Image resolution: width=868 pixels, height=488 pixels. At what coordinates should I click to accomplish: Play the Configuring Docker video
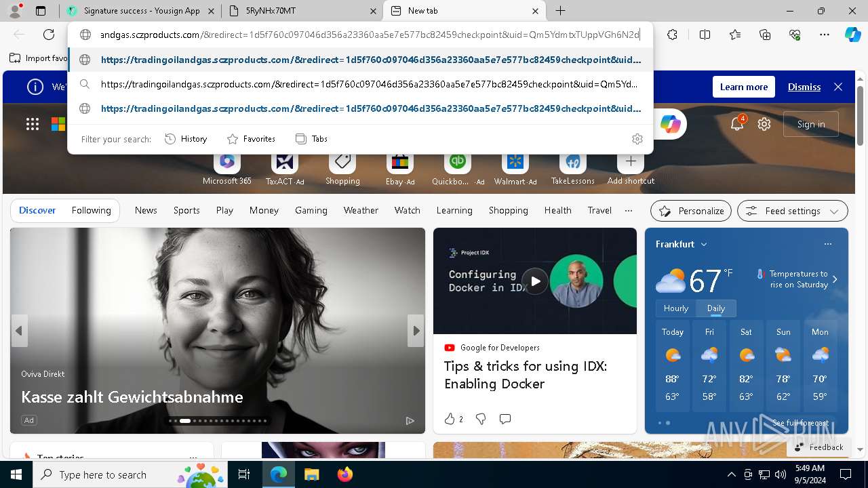click(535, 281)
